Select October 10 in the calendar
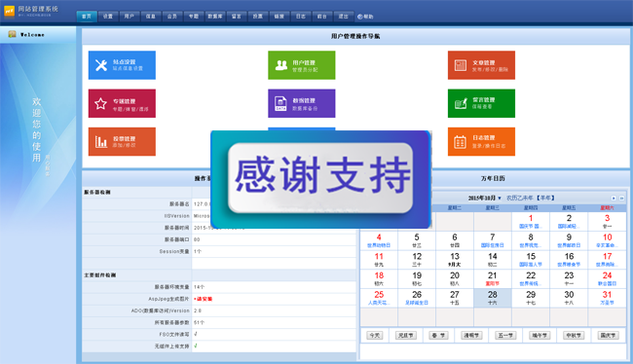This screenshot has height=364, width=633. coord(607,240)
